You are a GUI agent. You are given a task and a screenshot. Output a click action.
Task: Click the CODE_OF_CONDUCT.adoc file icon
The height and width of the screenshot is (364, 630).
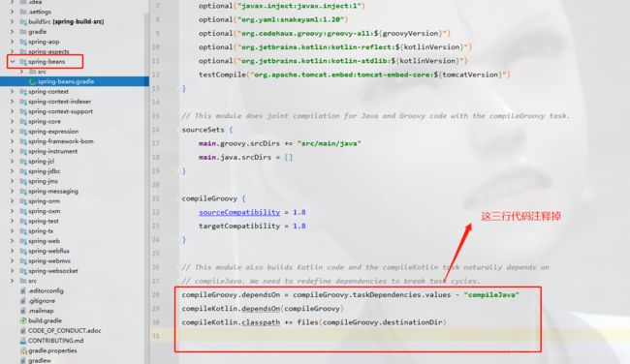click(x=23, y=331)
